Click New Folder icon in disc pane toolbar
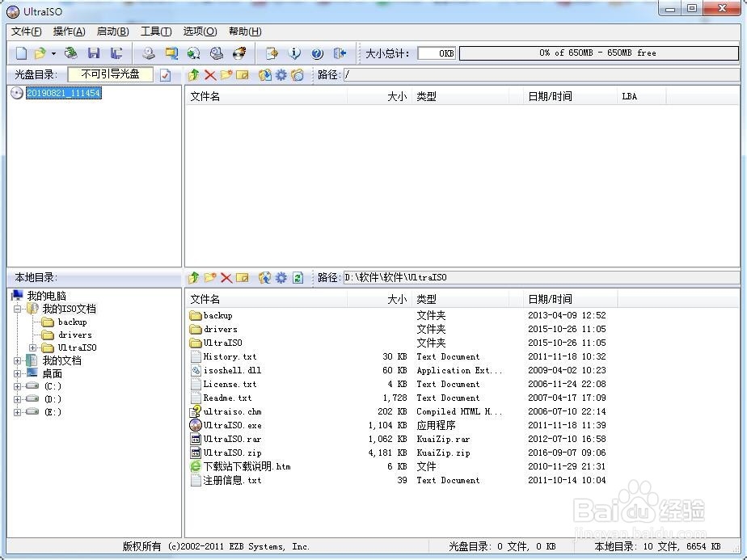747x560 pixels. pos(226,75)
